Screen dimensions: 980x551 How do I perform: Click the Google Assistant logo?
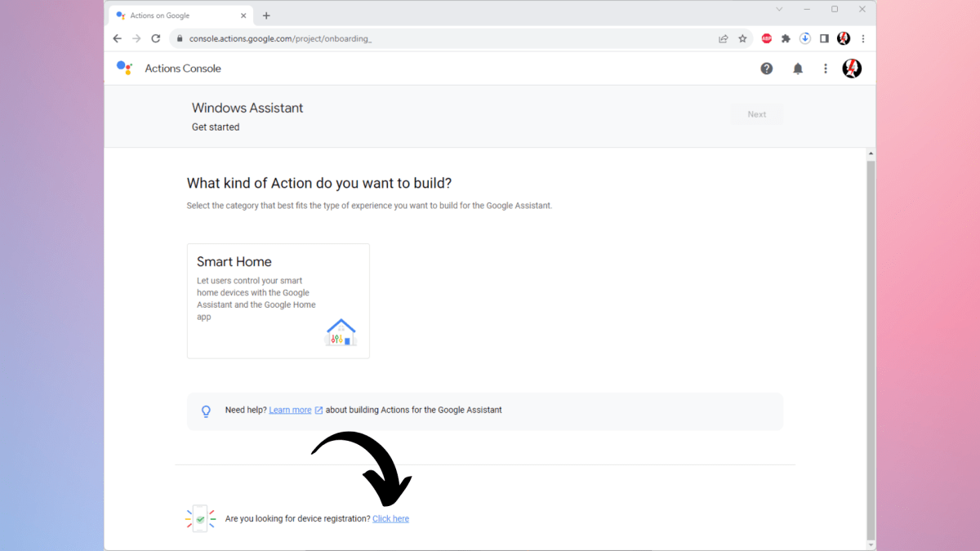(124, 68)
